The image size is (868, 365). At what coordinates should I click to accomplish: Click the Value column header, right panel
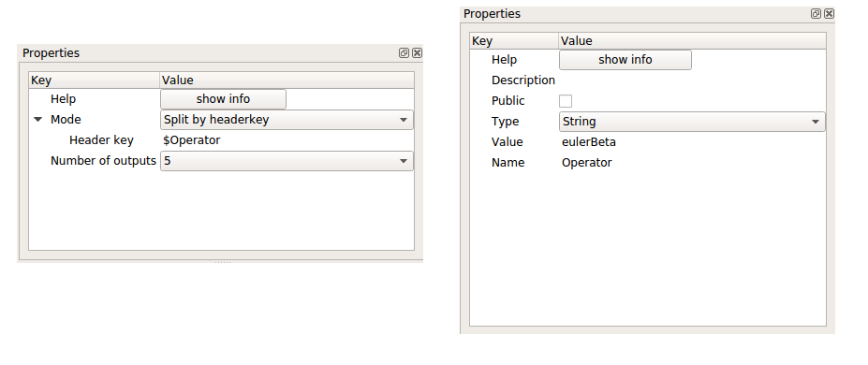[692, 41]
